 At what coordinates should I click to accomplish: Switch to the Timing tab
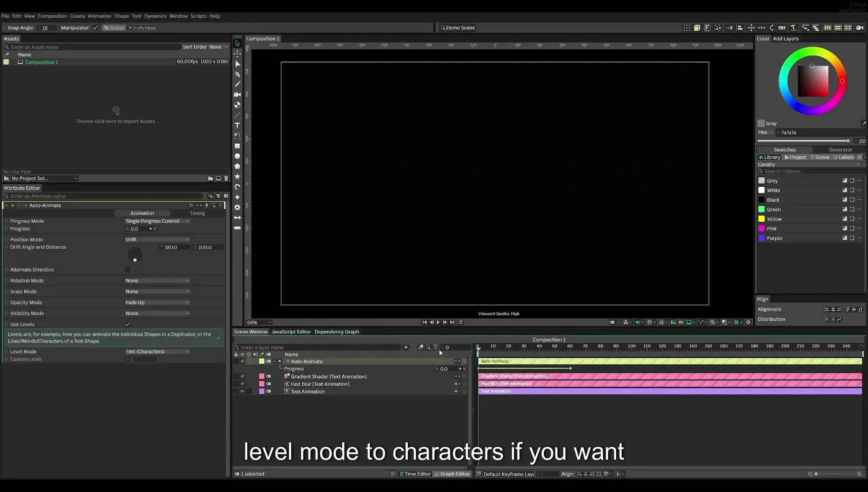(x=197, y=213)
